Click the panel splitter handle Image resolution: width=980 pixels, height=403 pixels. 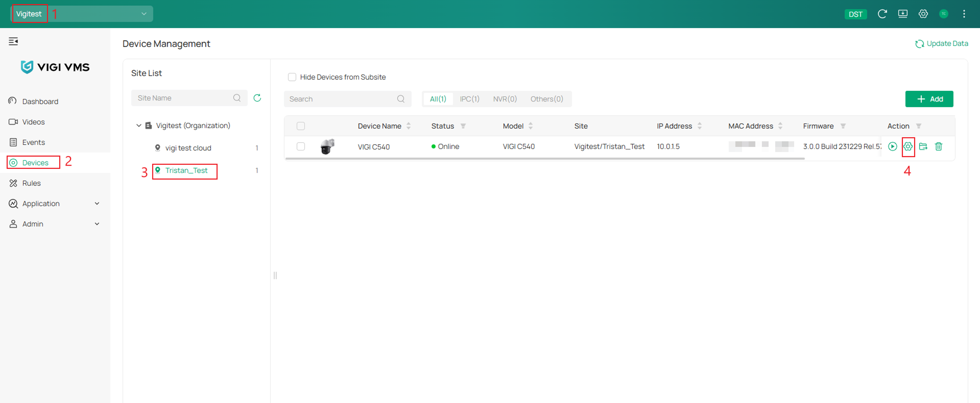pyautogui.click(x=275, y=275)
